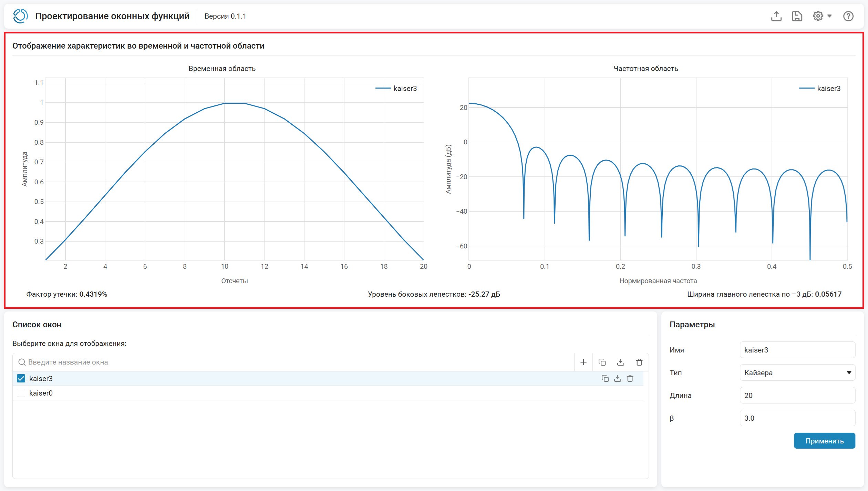Click the app logo icon
The image size is (868, 491).
(20, 16)
